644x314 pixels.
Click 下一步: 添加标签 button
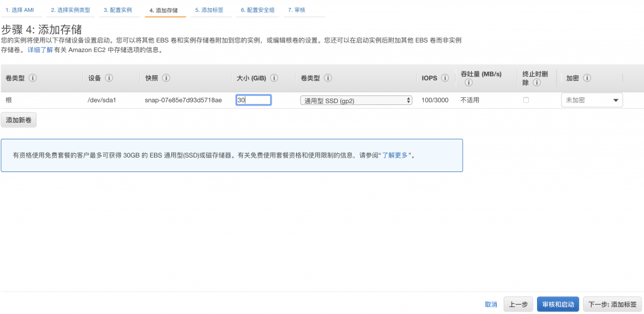tap(613, 305)
